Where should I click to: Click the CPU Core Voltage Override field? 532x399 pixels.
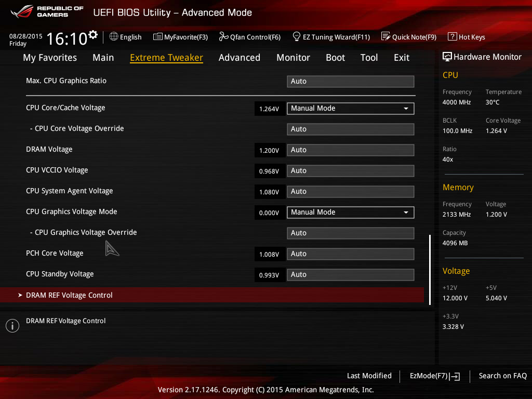351,129
